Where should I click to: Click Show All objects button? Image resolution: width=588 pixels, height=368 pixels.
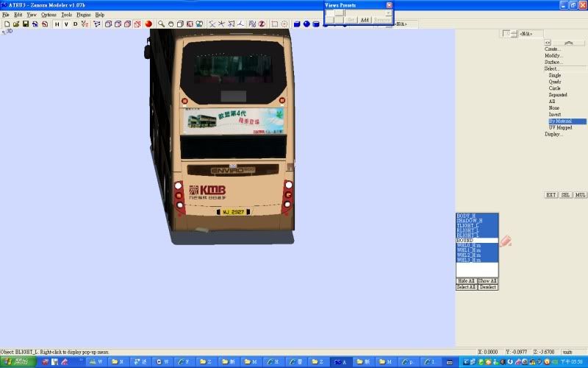tap(487, 281)
